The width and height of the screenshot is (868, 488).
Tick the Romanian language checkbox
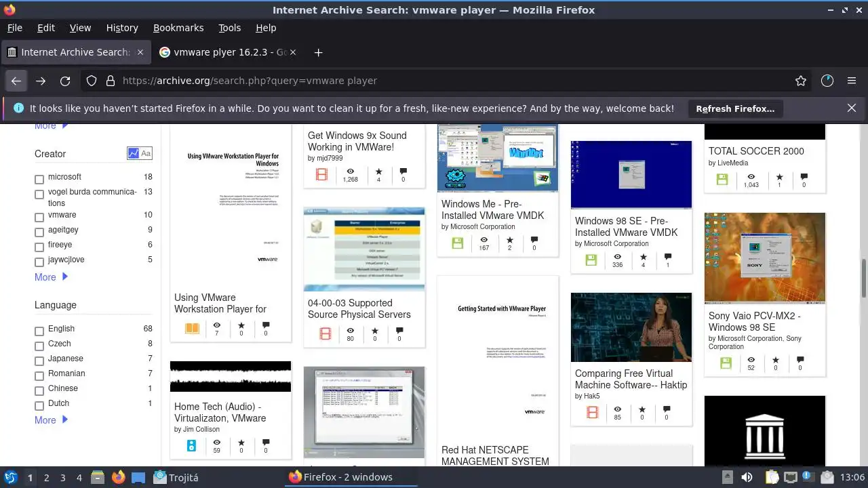[39, 376]
